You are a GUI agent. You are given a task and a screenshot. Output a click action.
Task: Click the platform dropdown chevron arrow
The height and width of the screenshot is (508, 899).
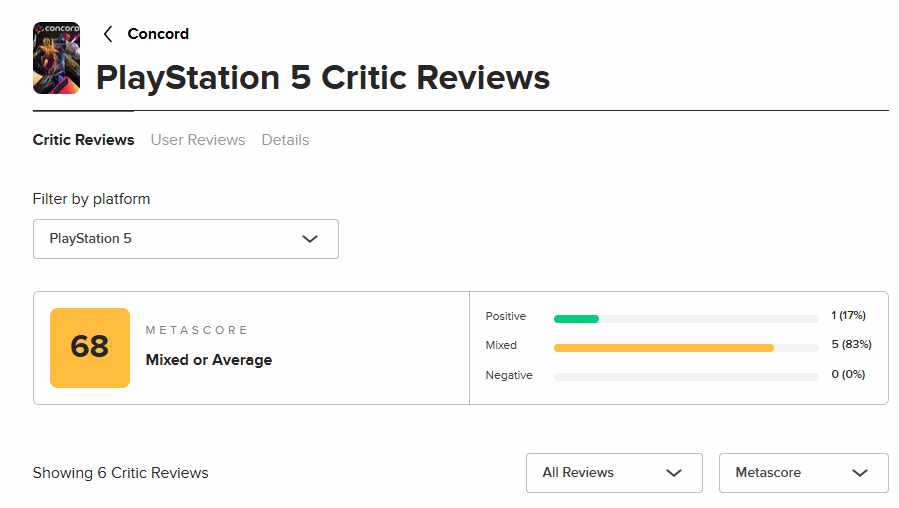coord(310,239)
